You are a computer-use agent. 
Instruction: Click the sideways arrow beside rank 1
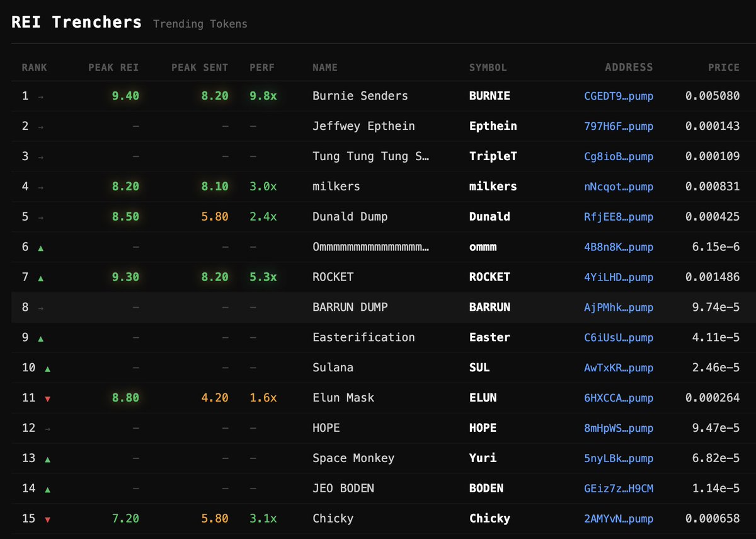[x=41, y=96]
